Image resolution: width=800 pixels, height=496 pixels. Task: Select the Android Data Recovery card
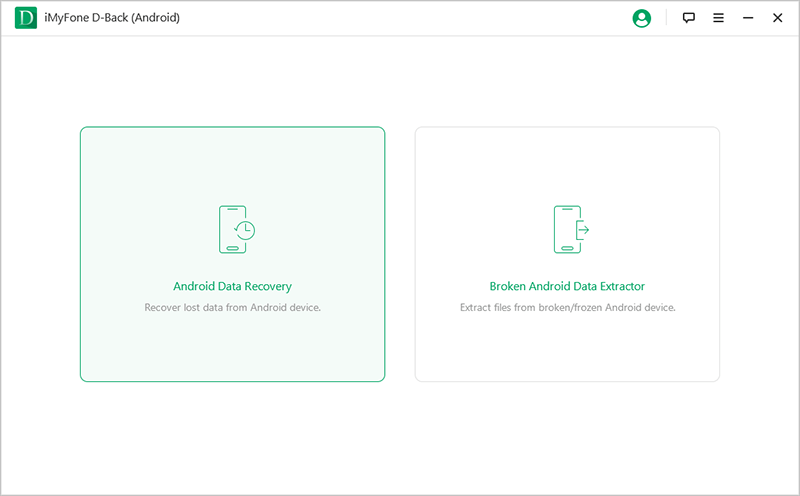233,254
